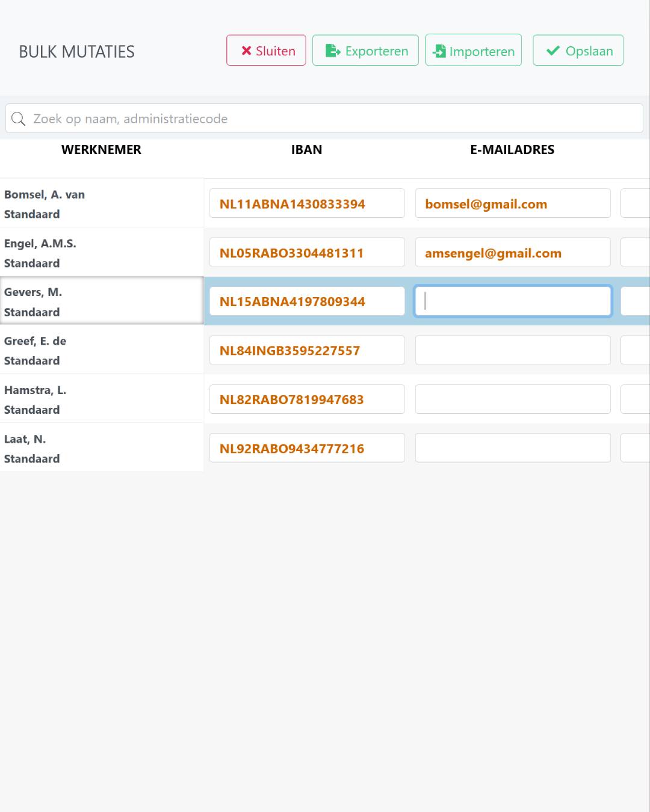Click email field amsengel@gmail.com
This screenshot has height=812, width=650.
click(513, 253)
